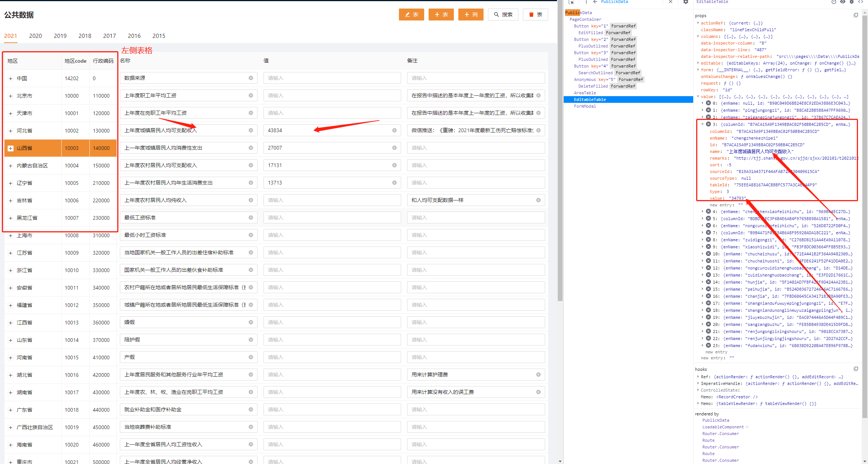Log EditableTable data using the bug icon
The image size is (868, 464).
click(x=852, y=3)
